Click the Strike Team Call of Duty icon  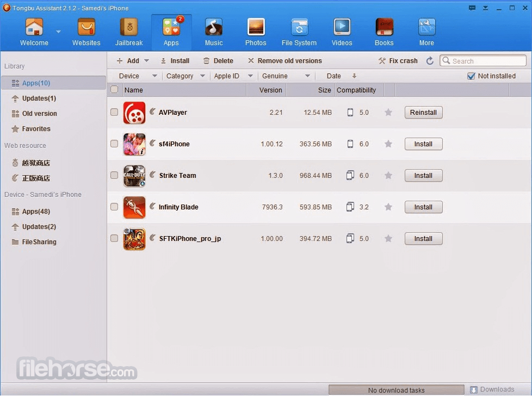(x=134, y=176)
